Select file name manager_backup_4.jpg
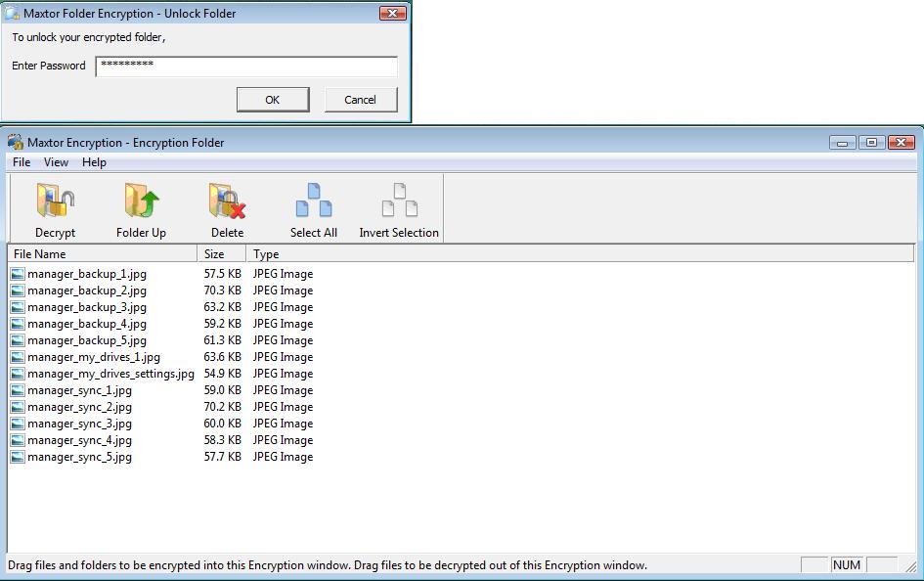 pos(87,324)
